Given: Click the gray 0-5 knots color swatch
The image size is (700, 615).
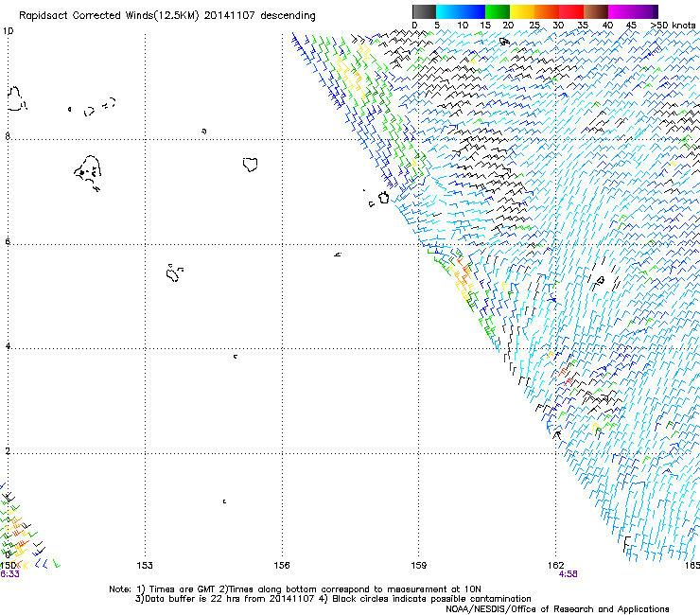Looking at the screenshot, I should [x=424, y=11].
